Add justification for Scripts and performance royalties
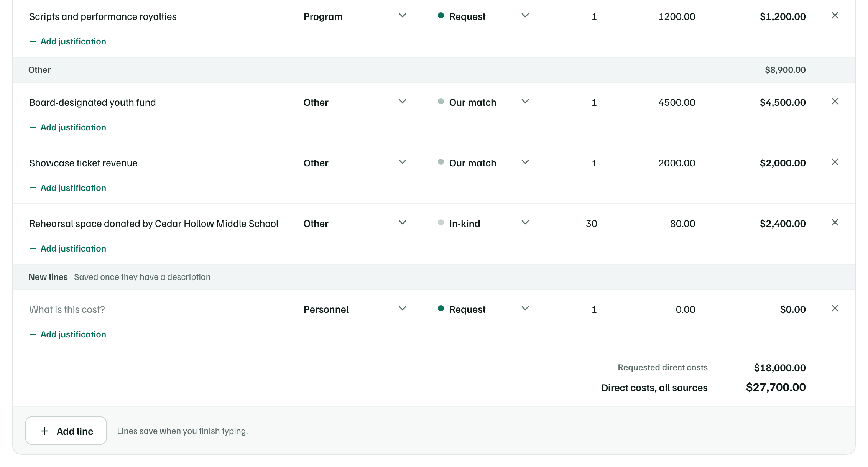868x467 pixels. [x=68, y=41]
